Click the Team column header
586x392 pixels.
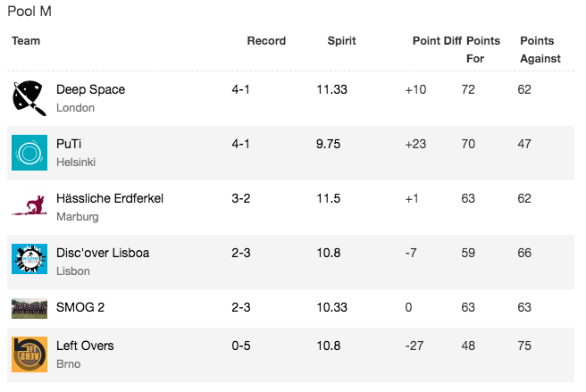(x=26, y=41)
